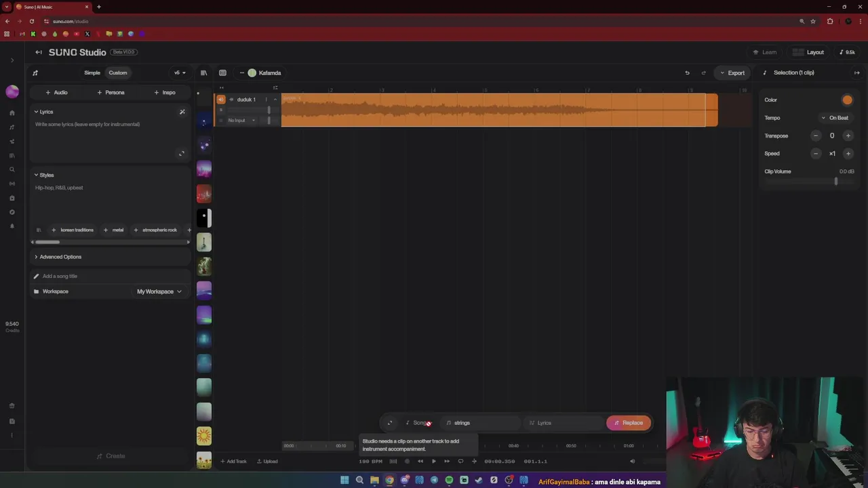The image size is (868, 488).
Task: Open the My Workspace dropdown
Action: [x=159, y=291]
